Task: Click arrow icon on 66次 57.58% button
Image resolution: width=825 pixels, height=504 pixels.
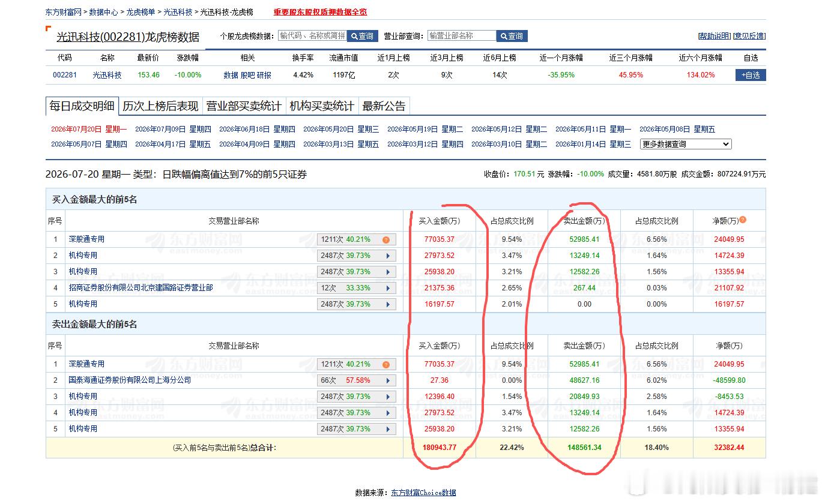Action: pyautogui.click(x=388, y=380)
